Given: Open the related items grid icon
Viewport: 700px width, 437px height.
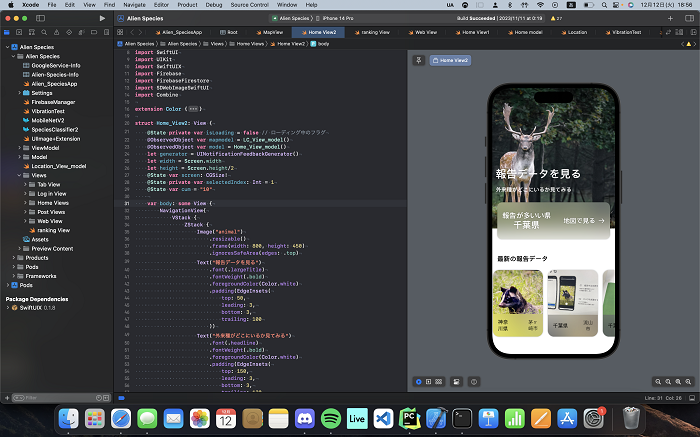Looking at the screenshot, I should pyautogui.click(x=120, y=32).
